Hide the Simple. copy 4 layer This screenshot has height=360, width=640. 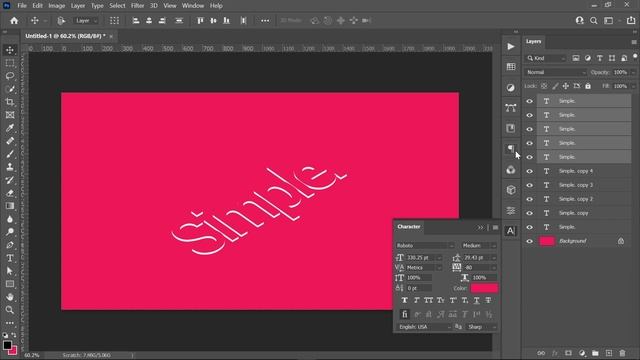click(x=529, y=171)
